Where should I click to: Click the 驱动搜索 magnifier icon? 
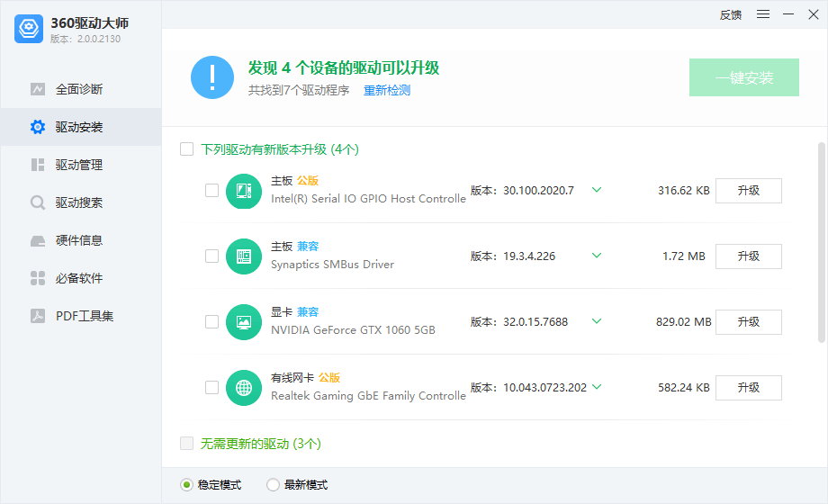38,202
